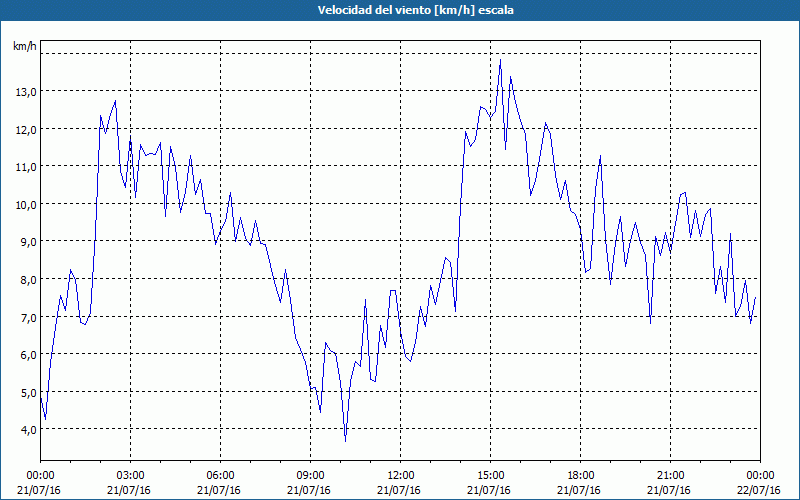Click the '12:00' time axis label

tap(401, 476)
